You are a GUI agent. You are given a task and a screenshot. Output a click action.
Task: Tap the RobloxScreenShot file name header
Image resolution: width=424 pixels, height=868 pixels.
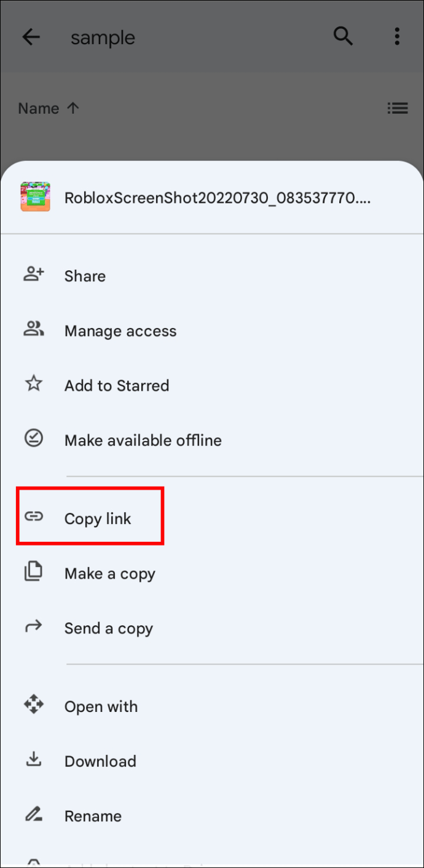click(x=218, y=198)
